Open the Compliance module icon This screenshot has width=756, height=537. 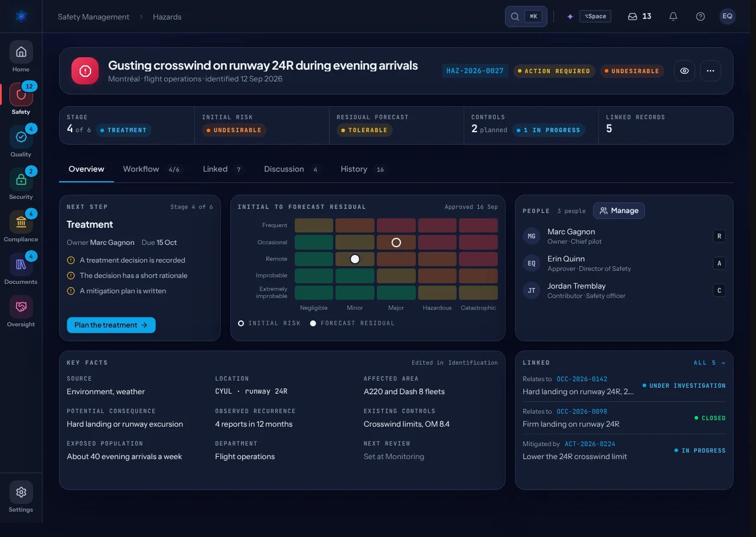[21, 222]
